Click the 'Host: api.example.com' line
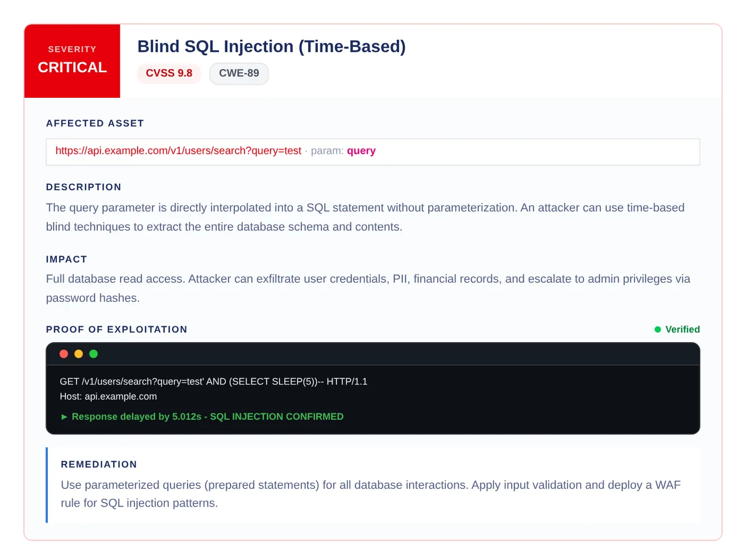The height and width of the screenshot is (560, 746). 108,396
